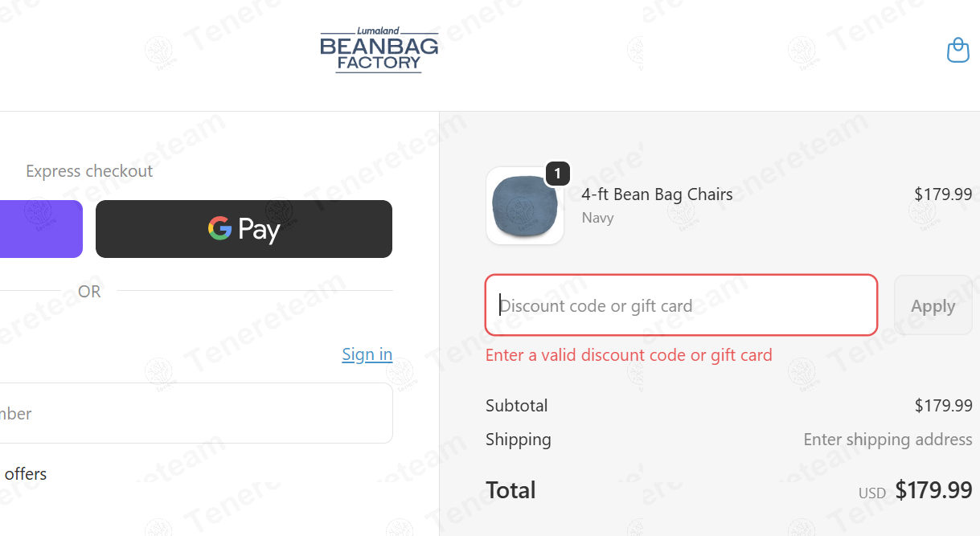This screenshot has width=980, height=536.
Task: Click the Apply discount button
Action: pyautogui.click(x=933, y=305)
